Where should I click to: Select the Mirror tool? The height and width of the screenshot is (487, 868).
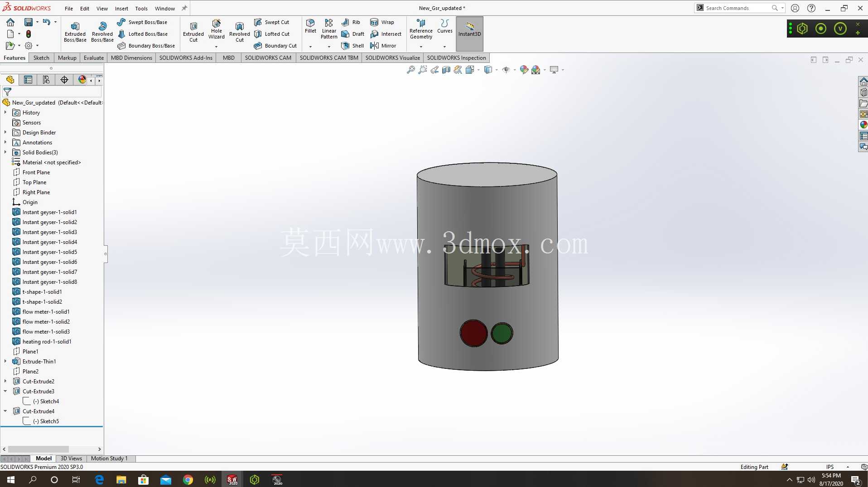pyautogui.click(x=383, y=46)
